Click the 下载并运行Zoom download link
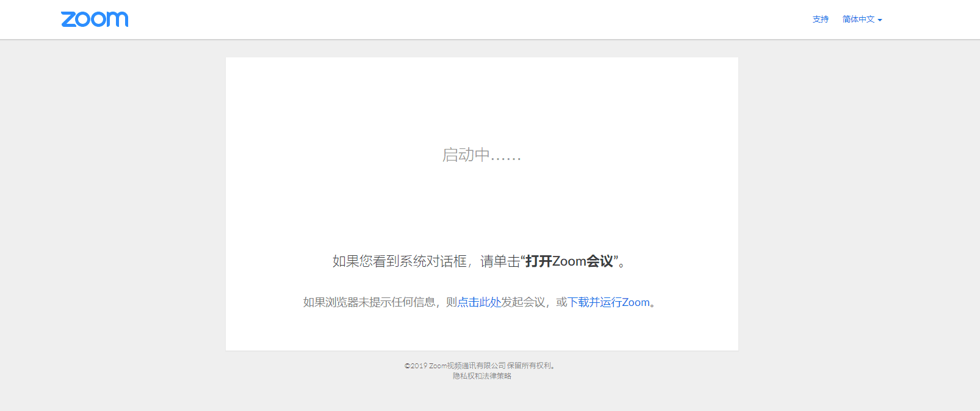 [x=609, y=302]
